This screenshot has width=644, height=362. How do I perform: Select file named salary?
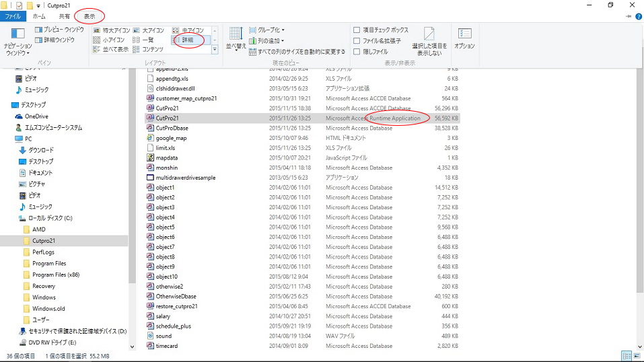pos(163,316)
